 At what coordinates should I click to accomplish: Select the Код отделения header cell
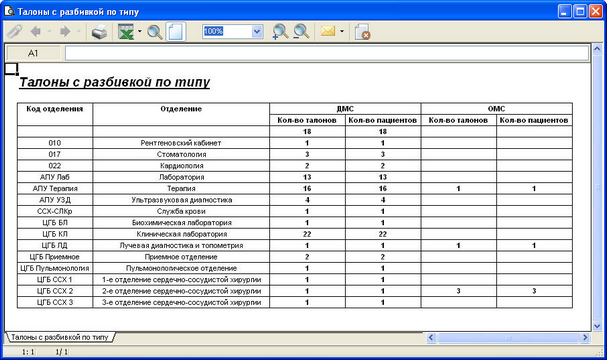click(55, 114)
